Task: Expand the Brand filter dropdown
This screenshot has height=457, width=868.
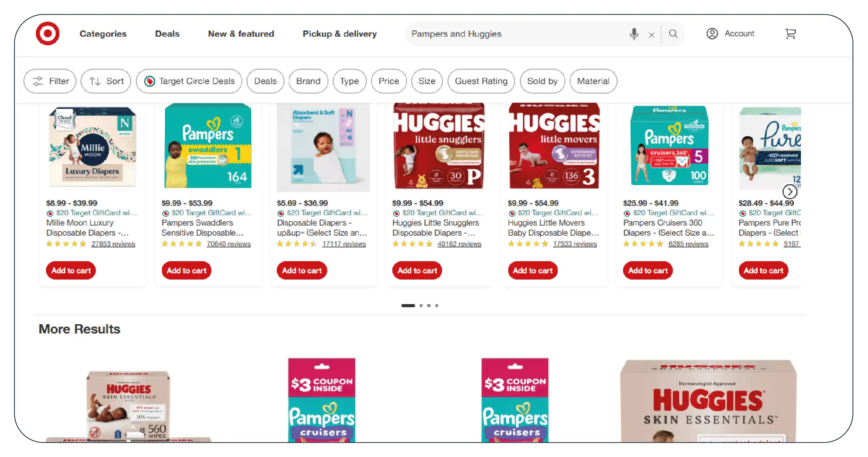Action: 308,81
